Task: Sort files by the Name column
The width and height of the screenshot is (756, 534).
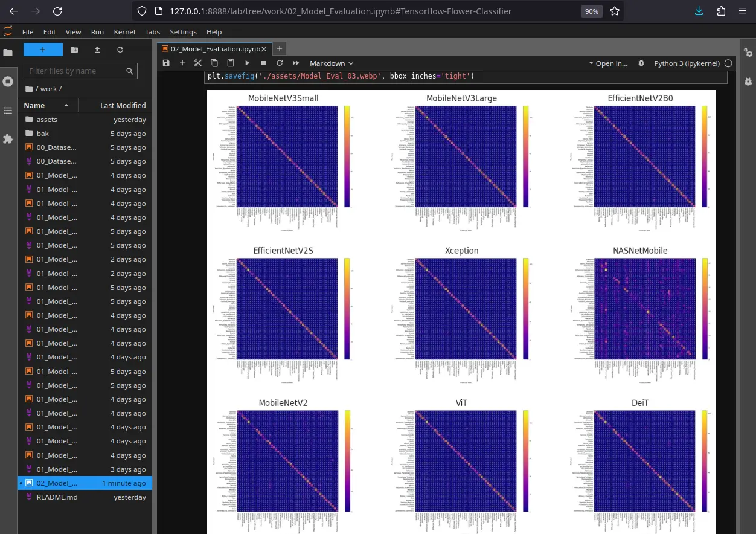Action: [x=46, y=105]
